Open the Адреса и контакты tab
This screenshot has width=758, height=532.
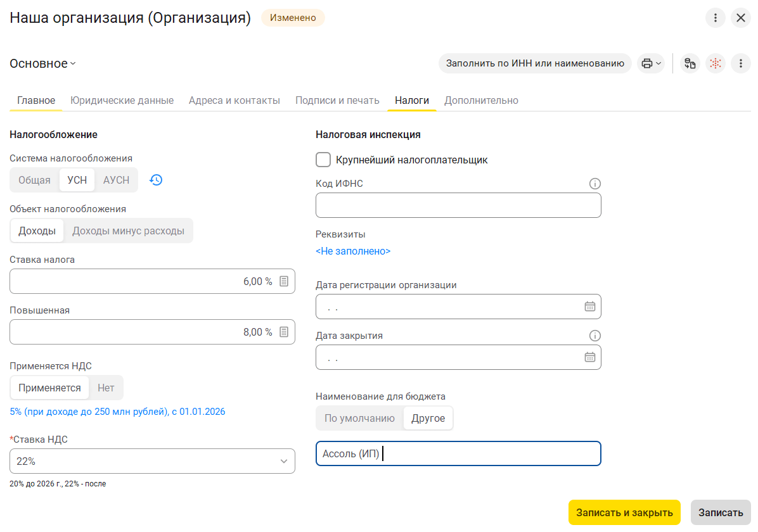(x=234, y=100)
